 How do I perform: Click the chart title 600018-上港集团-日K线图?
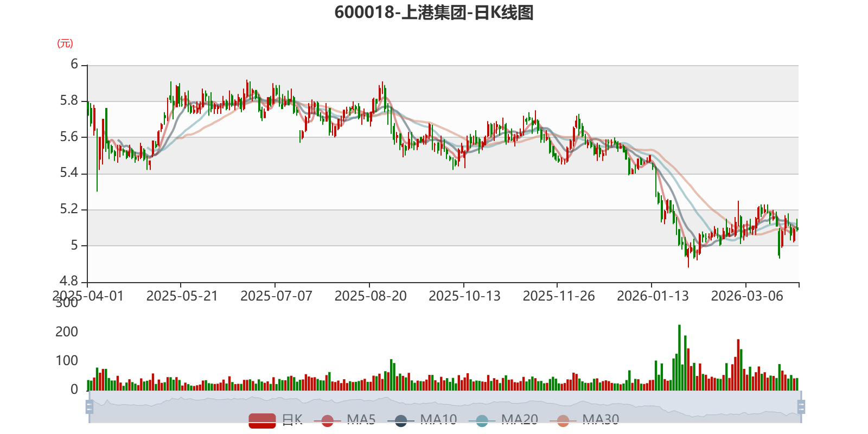434,12
